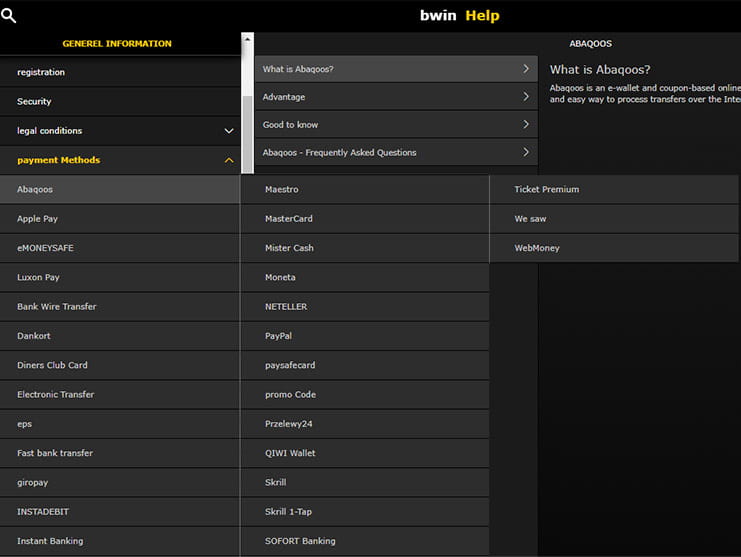Select Dankort payment method
This screenshot has width=741, height=557.
pyautogui.click(x=120, y=336)
